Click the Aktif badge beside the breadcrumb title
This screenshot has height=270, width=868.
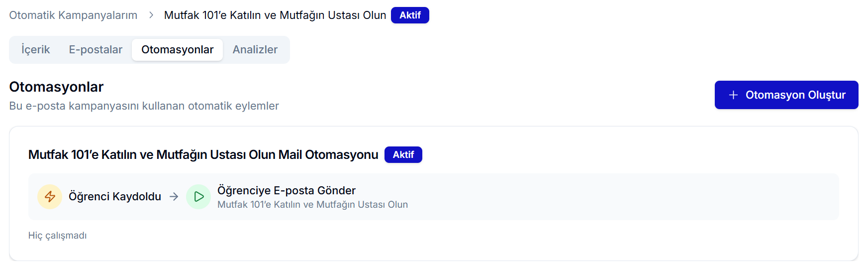410,15
